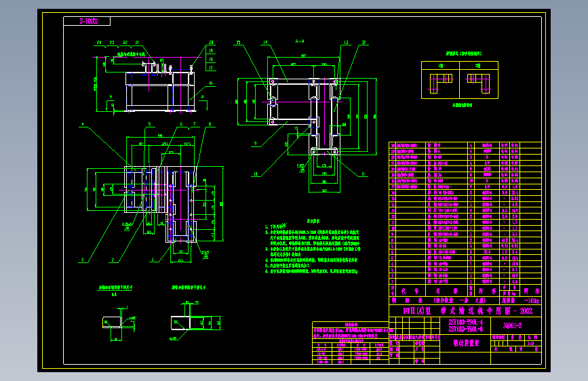Click part balloon number 5

(x=149, y=124)
